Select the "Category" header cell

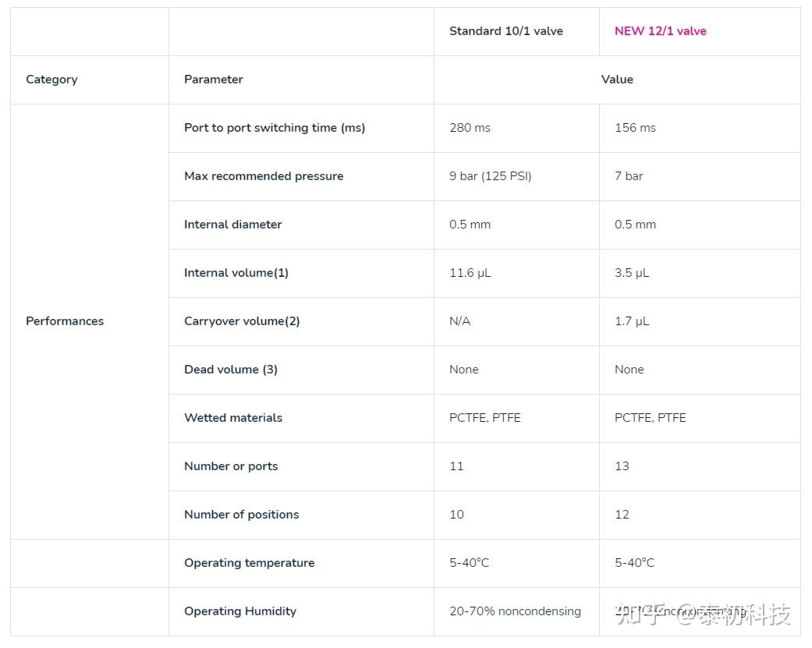coord(51,80)
